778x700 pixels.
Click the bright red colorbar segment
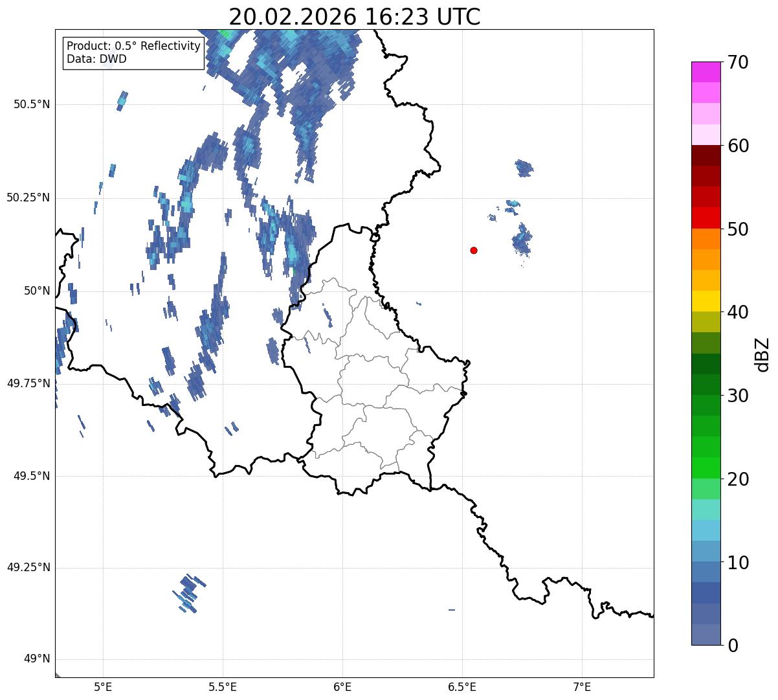(x=706, y=218)
